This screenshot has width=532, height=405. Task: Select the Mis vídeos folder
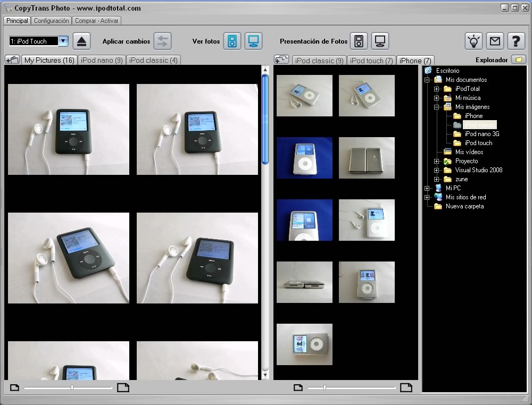[469, 152]
